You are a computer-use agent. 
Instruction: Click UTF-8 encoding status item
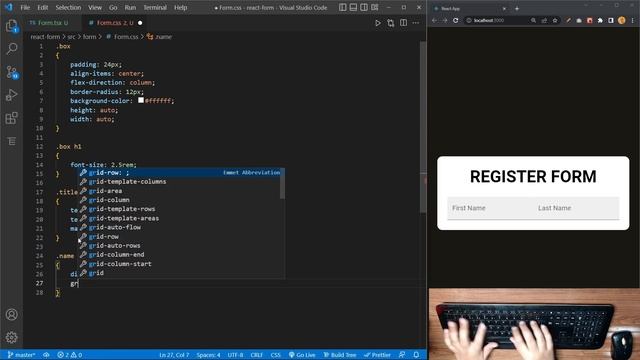[x=236, y=355]
